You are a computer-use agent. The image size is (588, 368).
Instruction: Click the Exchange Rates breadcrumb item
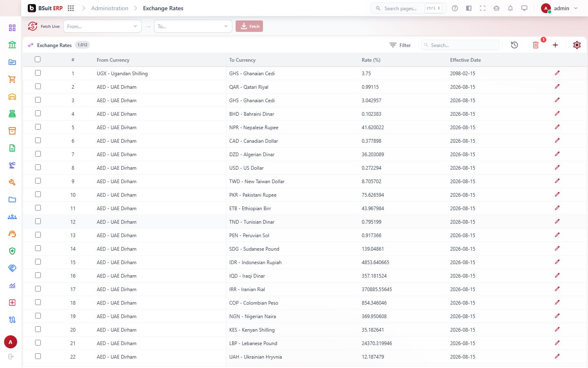click(163, 8)
